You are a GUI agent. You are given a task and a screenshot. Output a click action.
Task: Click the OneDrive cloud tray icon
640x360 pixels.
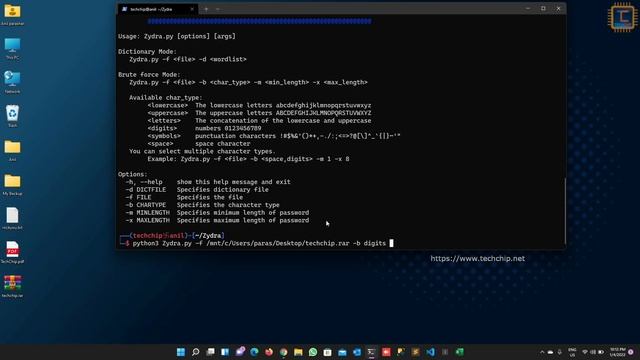pos(551,352)
